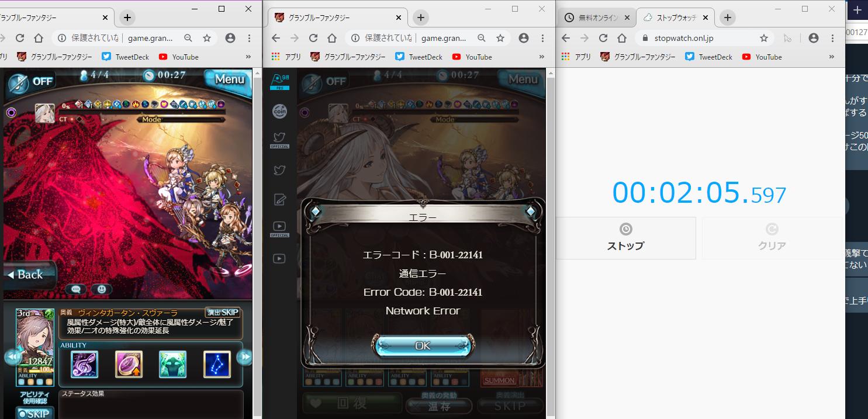This screenshot has height=419, width=868.
Task: Click the coin icon in middle window sidebar
Action: click(x=279, y=111)
